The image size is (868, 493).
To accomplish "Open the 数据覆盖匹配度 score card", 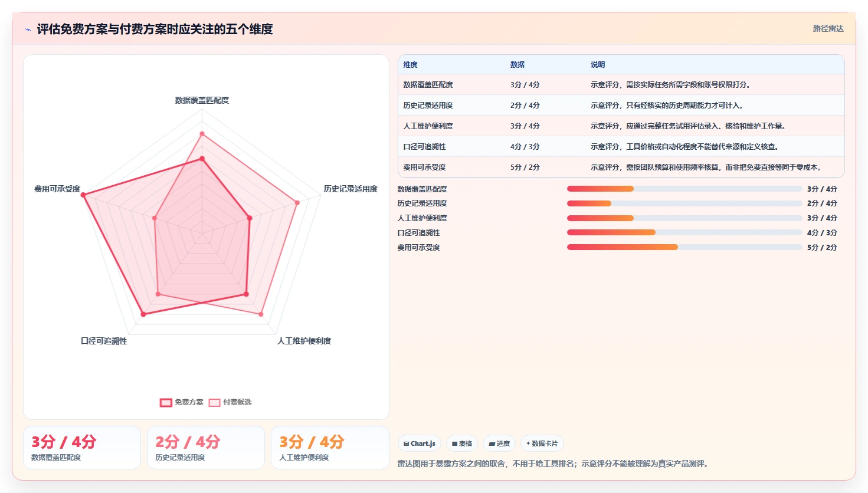I will (x=82, y=448).
